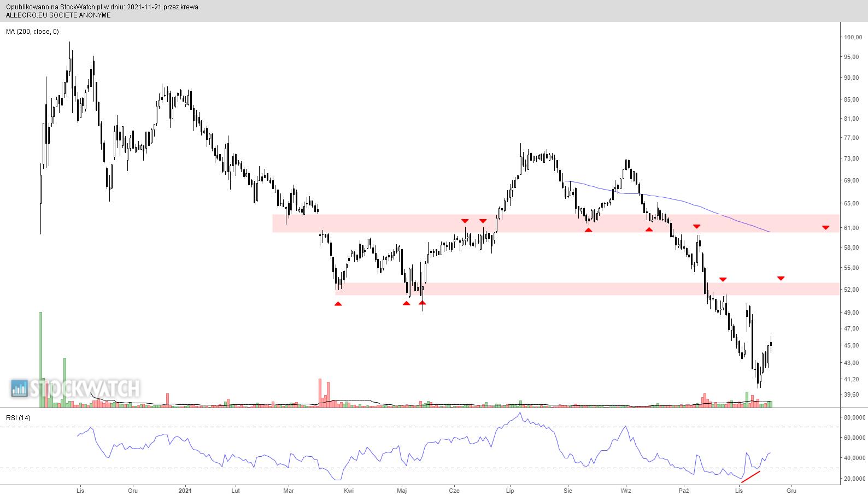Click the 60,0000 RSI axis label
Image resolution: width=868 pixels, height=495 pixels.
[854, 438]
